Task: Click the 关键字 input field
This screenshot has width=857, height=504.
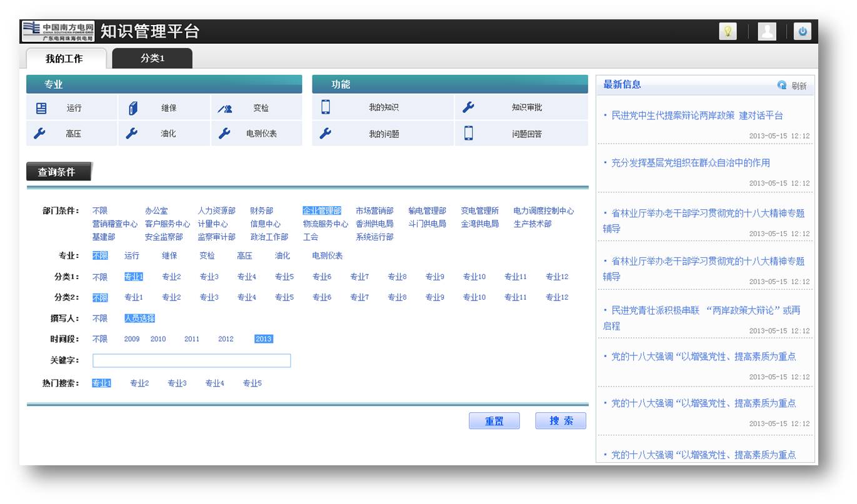Action: point(192,360)
